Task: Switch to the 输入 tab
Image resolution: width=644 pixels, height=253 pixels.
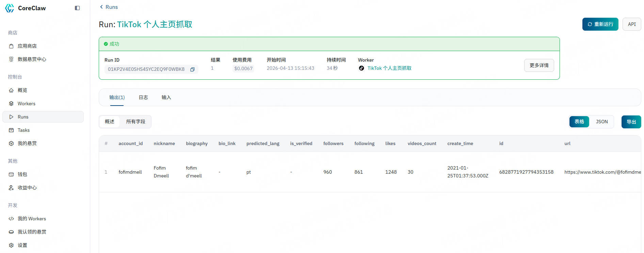Action: [166, 97]
